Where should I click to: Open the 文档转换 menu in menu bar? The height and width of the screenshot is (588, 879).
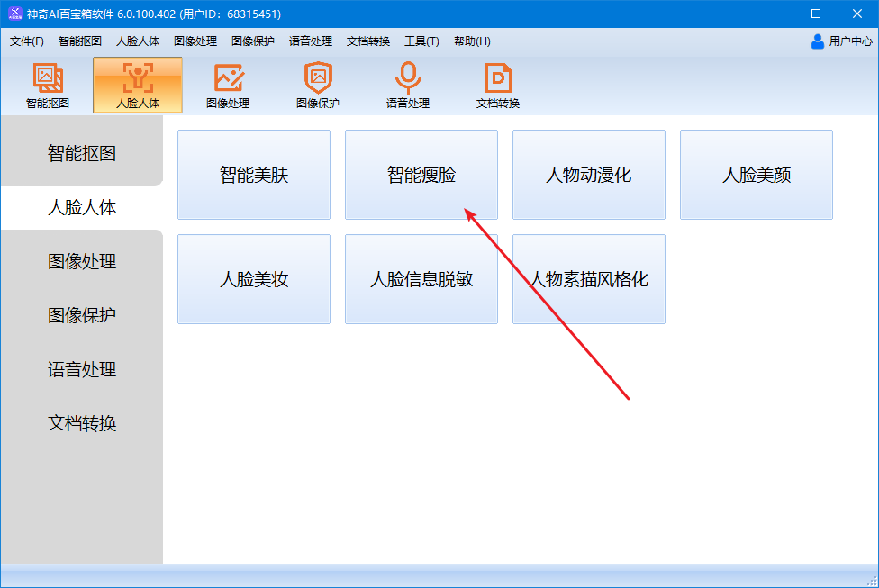point(368,41)
